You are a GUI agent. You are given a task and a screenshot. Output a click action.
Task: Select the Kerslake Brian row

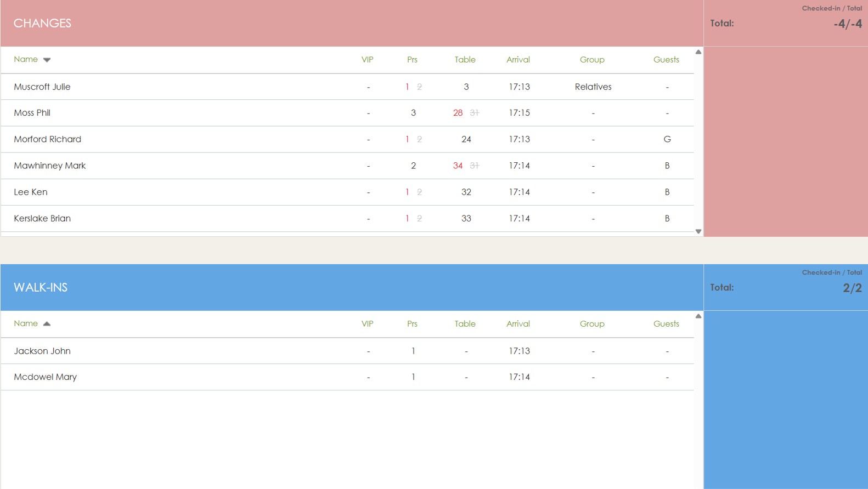pyautogui.click(x=42, y=218)
